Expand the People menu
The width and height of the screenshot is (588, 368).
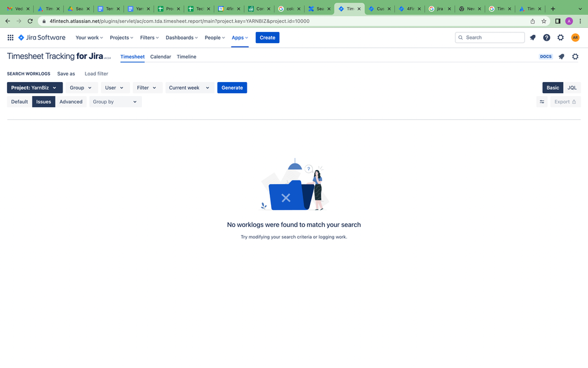tap(214, 38)
